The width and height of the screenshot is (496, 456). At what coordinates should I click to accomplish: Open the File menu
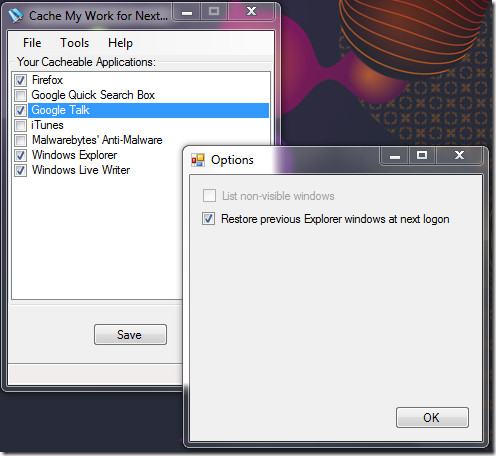coord(32,43)
